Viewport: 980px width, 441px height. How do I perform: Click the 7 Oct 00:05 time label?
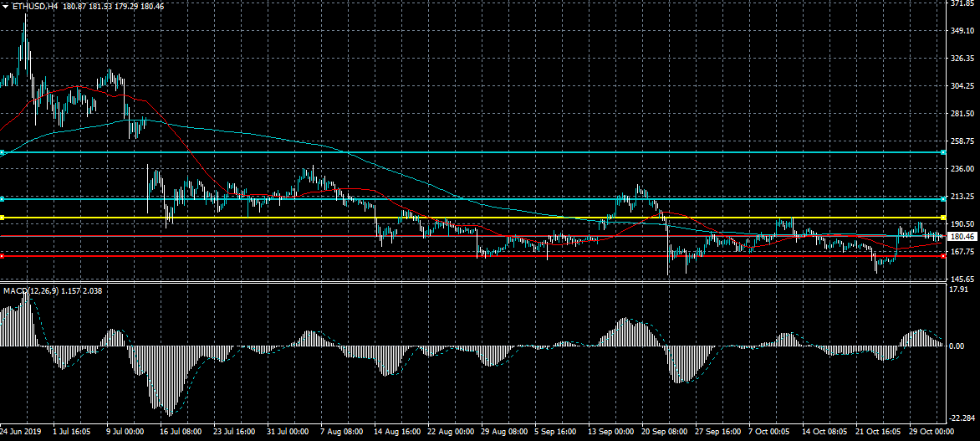click(x=770, y=433)
